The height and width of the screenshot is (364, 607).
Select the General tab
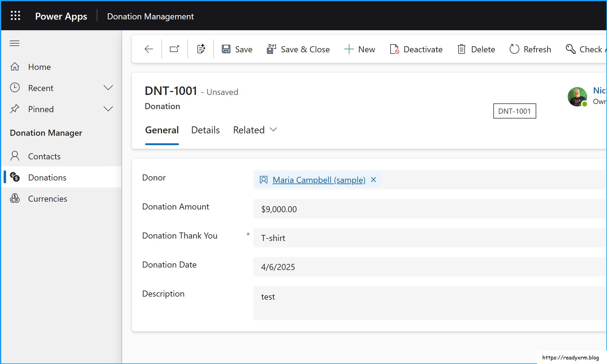click(x=162, y=130)
